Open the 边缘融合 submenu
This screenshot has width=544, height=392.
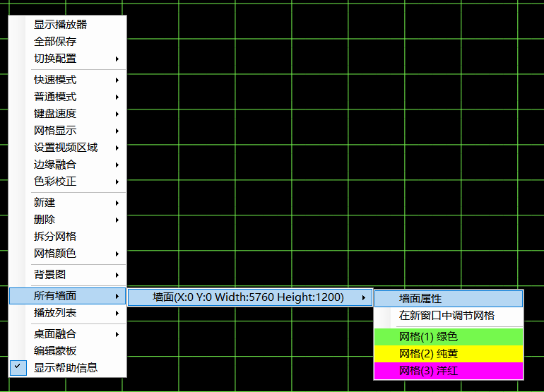pos(55,165)
